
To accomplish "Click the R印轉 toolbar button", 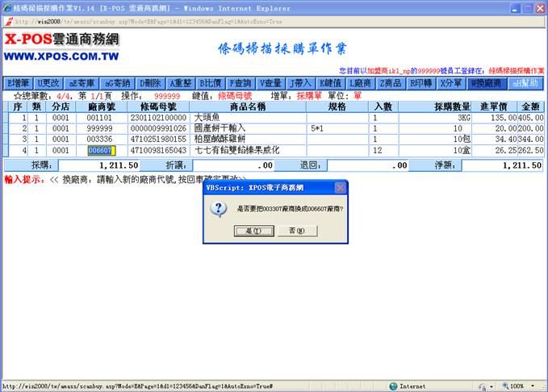I will [421, 83].
